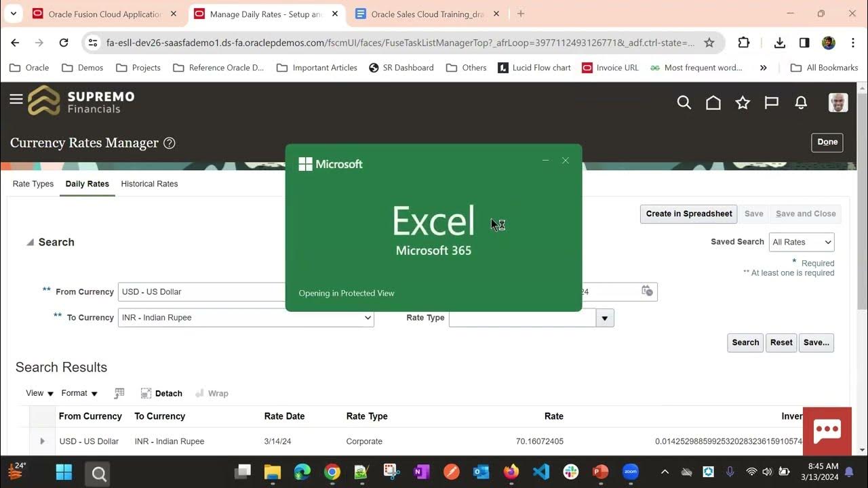
Task: Open the user profile photo menu
Action: tap(838, 102)
